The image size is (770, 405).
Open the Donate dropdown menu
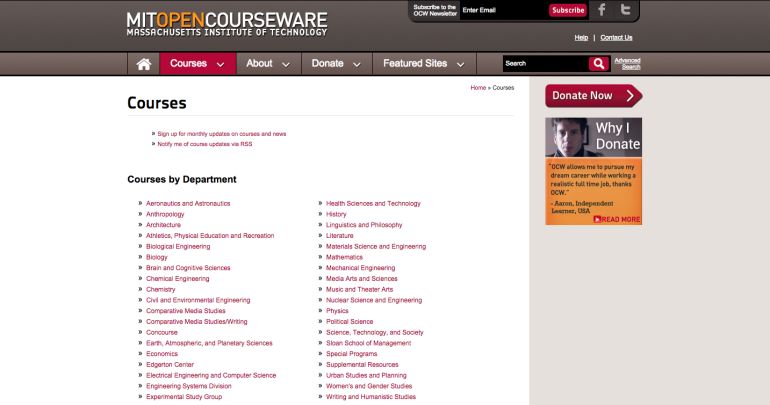[336, 63]
